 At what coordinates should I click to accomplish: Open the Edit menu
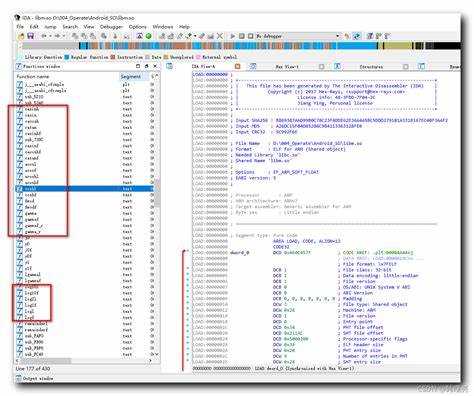34,26
